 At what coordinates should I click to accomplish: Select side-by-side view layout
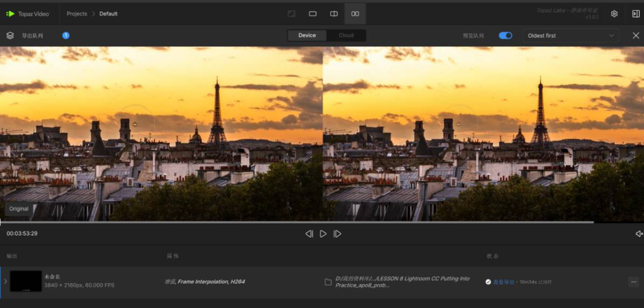[355, 14]
